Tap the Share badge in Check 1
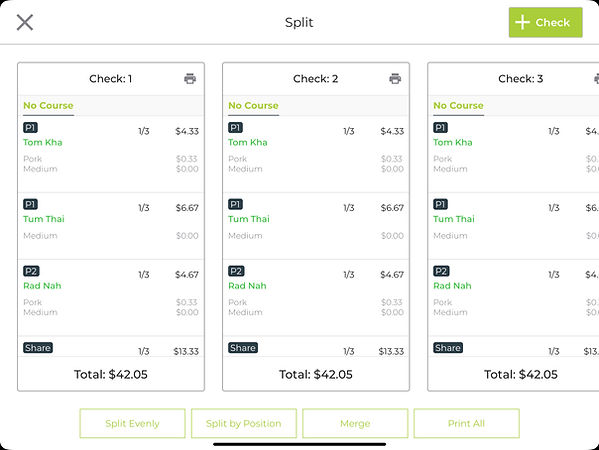This screenshot has width=599, height=450. 38,348
